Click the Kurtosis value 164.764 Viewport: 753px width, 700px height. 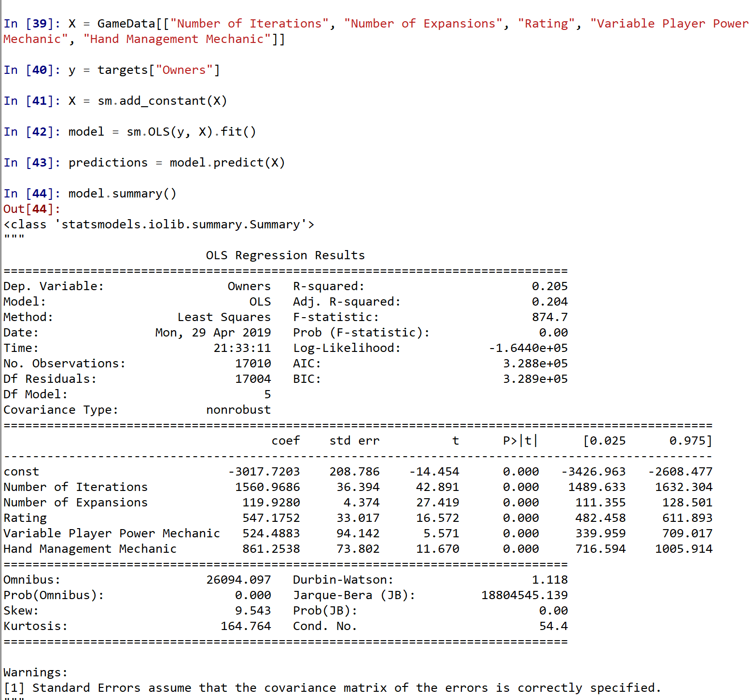click(x=246, y=626)
